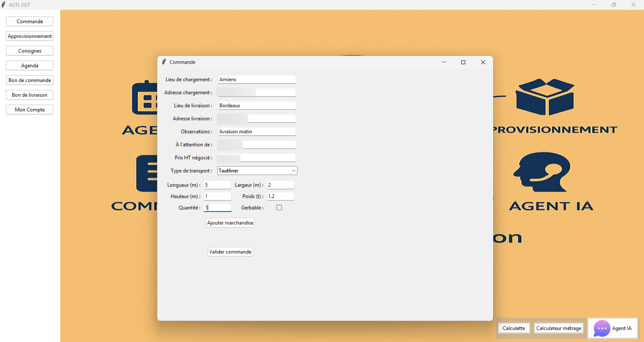Focus the Longueur (m) field
Screen dimensions: 644x342
point(217,185)
